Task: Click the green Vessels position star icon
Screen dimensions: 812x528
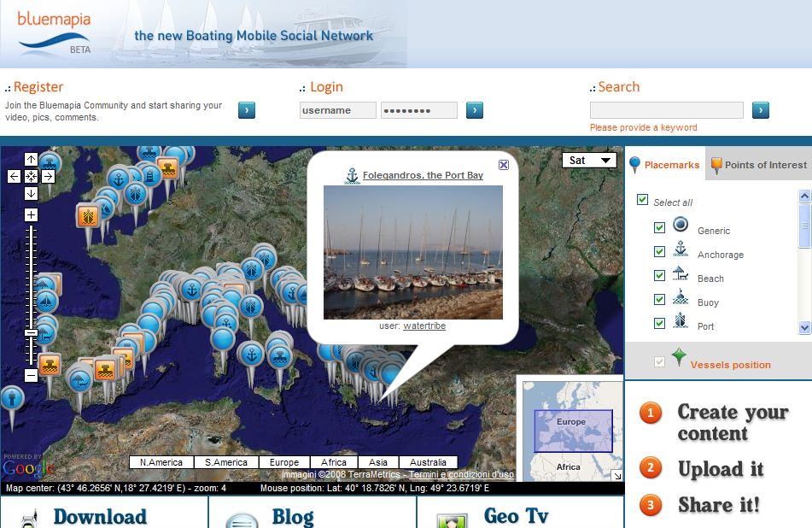Action: tap(679, 357)
